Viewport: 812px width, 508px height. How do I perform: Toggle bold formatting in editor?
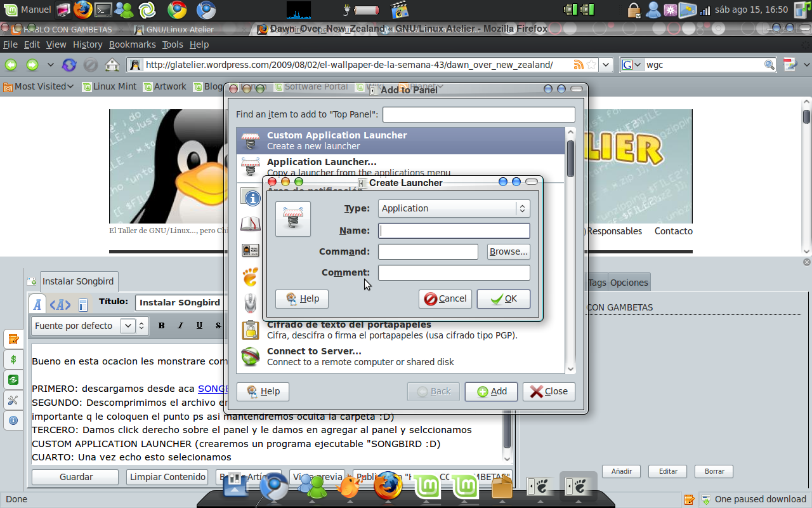click(x=162, y=326)
